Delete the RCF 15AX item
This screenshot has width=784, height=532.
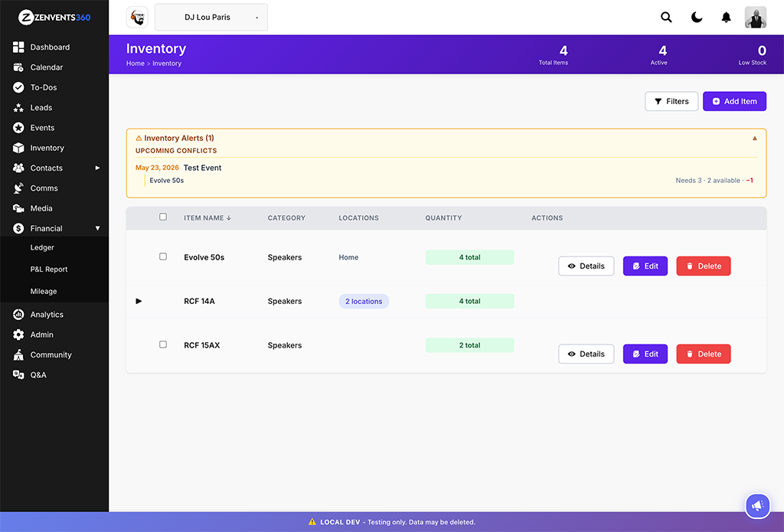tap(704, 354)
